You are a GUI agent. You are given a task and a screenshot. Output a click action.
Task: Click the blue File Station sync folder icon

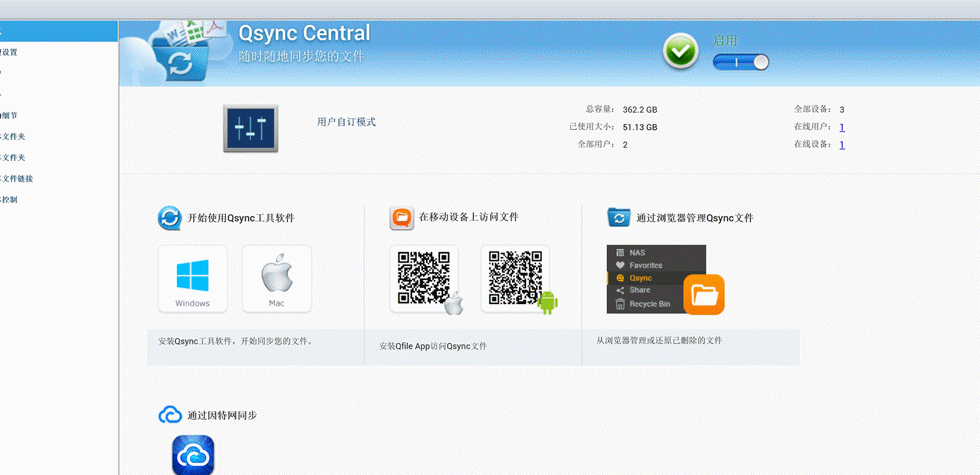[x=619, y=217]
